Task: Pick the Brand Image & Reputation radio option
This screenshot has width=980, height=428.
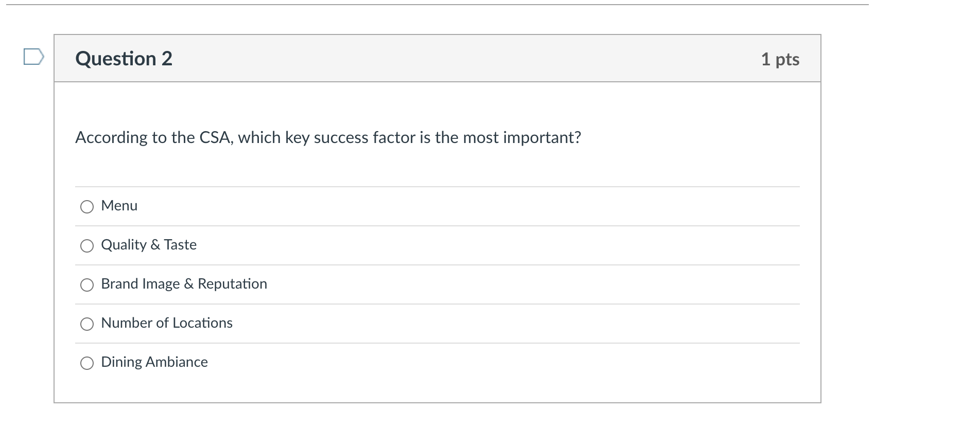Action: (87, 285)
